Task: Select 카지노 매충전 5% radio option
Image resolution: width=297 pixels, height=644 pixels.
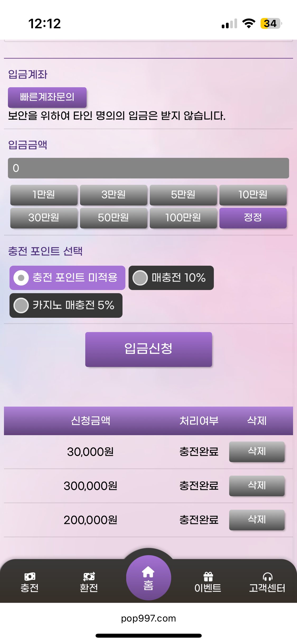Action: tap(21, 305)
